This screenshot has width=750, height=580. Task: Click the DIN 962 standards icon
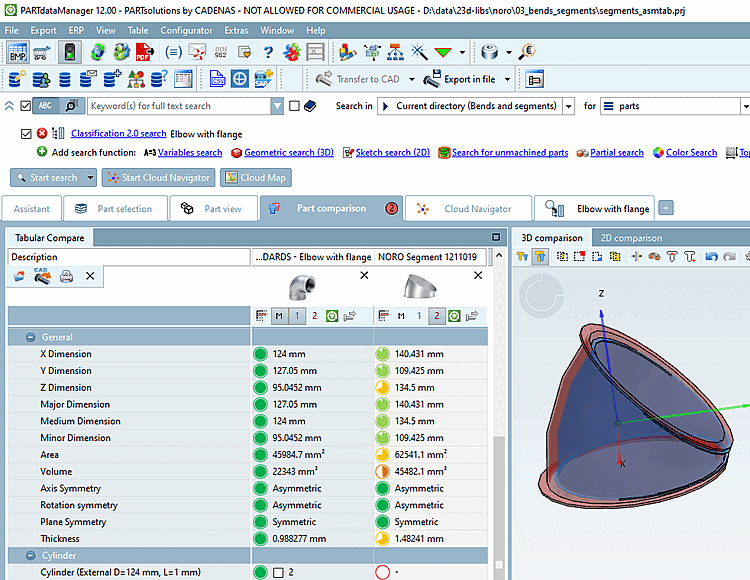tap(221, 52)
